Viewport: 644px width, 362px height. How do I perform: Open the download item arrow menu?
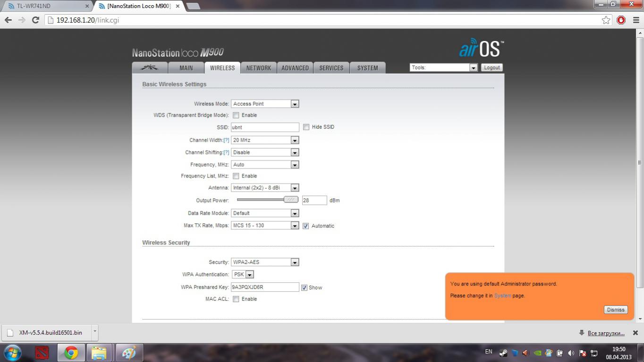(94, 332)
